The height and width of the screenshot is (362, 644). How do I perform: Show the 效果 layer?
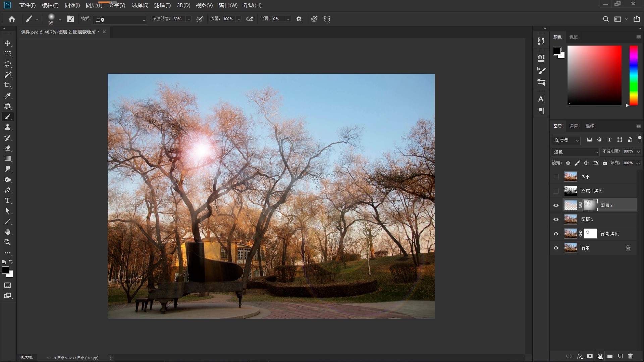click(x=556, y=177)
